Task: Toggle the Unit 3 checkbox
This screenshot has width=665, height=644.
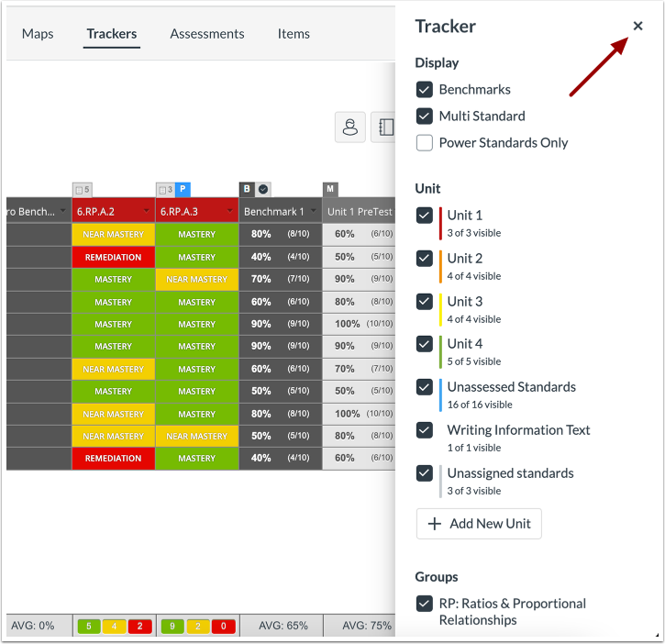Action: pos(424,301)
